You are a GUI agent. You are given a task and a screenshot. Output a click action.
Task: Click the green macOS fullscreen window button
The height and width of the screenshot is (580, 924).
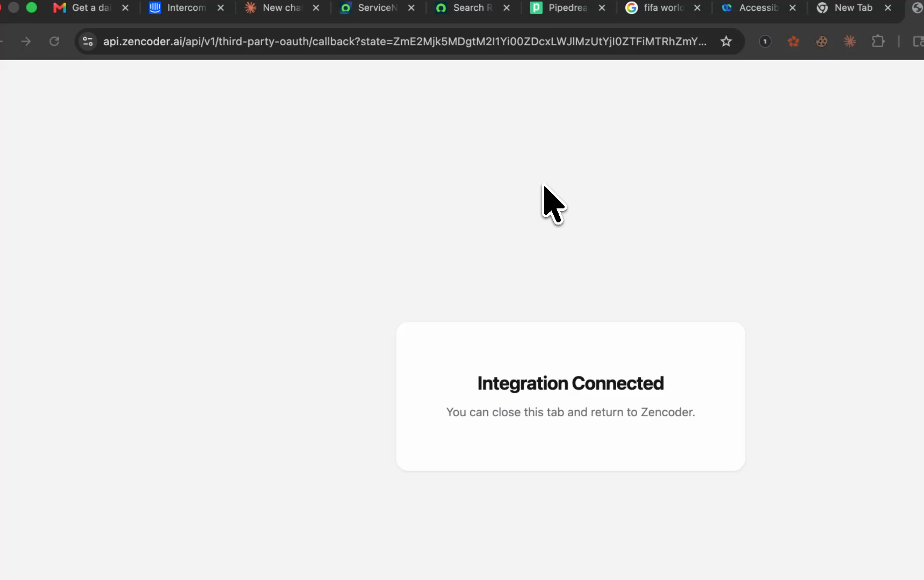[32, 8]
